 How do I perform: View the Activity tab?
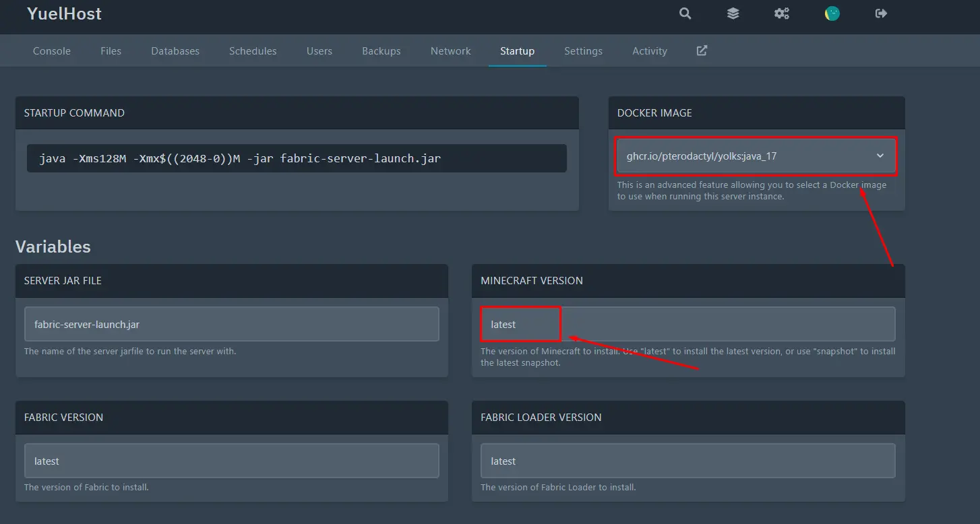click(x=649, y=51)
